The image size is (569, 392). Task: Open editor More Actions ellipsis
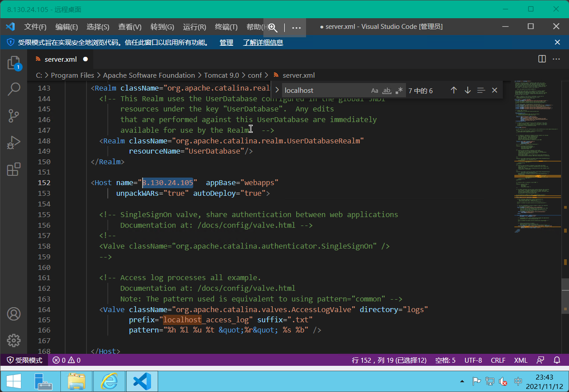[x=556, y=59]
